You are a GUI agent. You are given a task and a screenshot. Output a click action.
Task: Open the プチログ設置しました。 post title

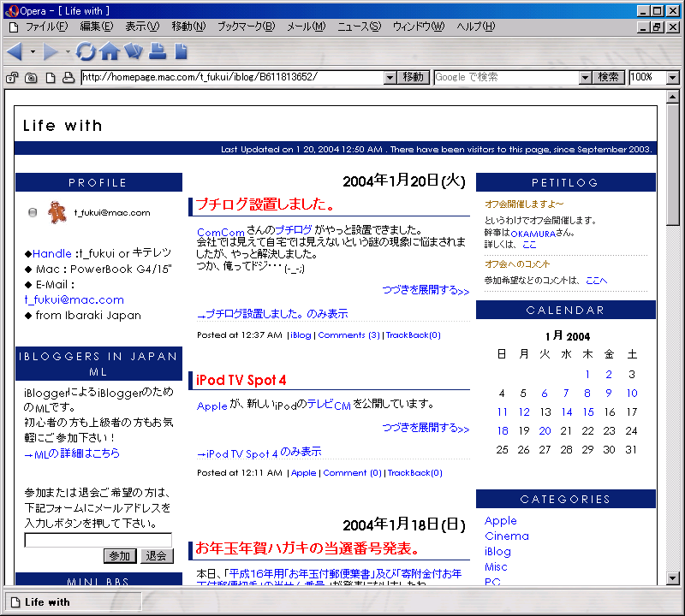click(x=265, y=204)
